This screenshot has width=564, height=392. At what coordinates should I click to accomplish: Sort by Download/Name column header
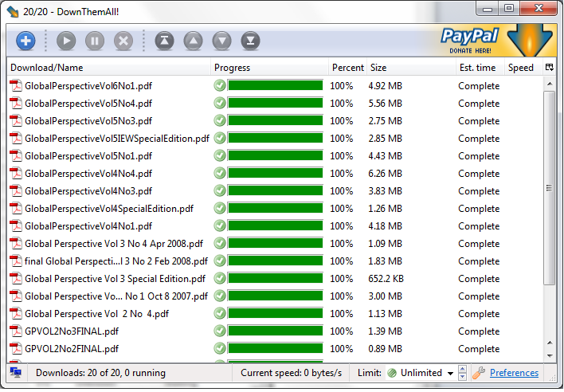[109, 68]
